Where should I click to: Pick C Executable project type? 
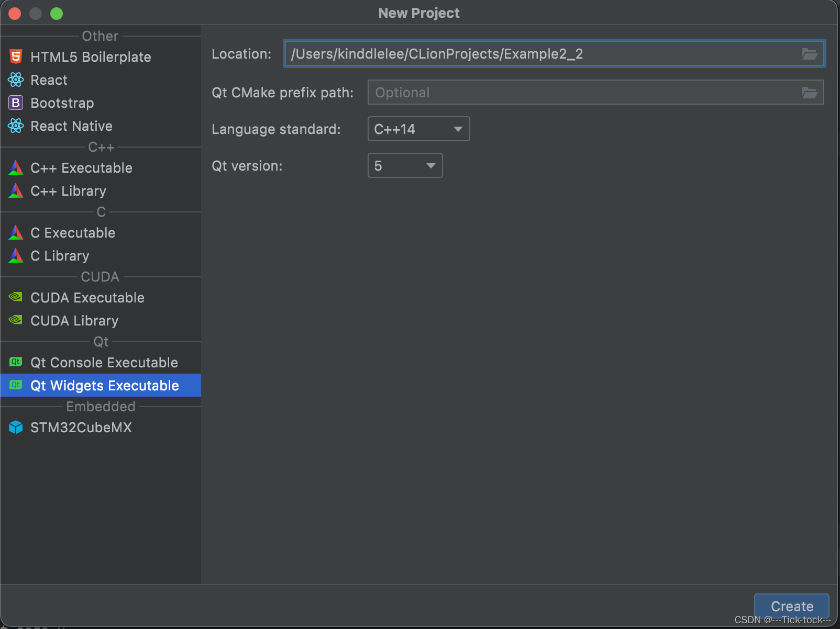click(101, 232)
